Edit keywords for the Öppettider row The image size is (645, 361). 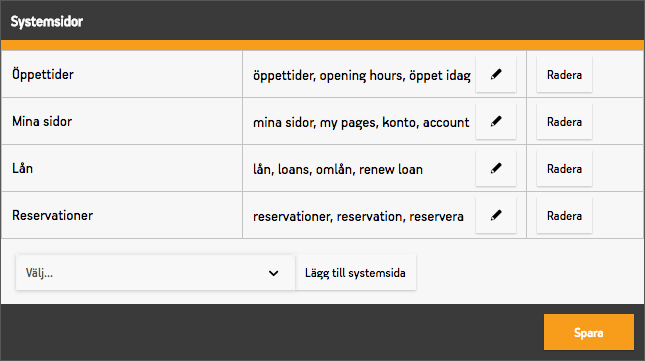point(496,74)
